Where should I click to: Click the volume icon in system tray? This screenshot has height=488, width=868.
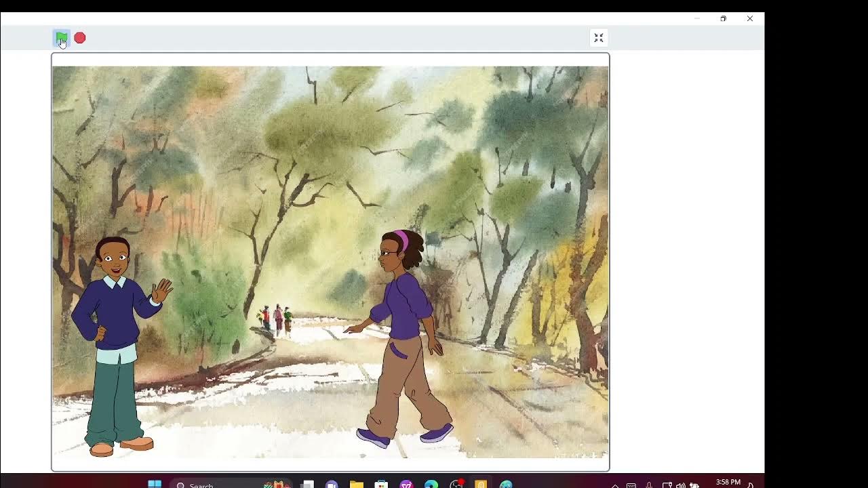680,485
